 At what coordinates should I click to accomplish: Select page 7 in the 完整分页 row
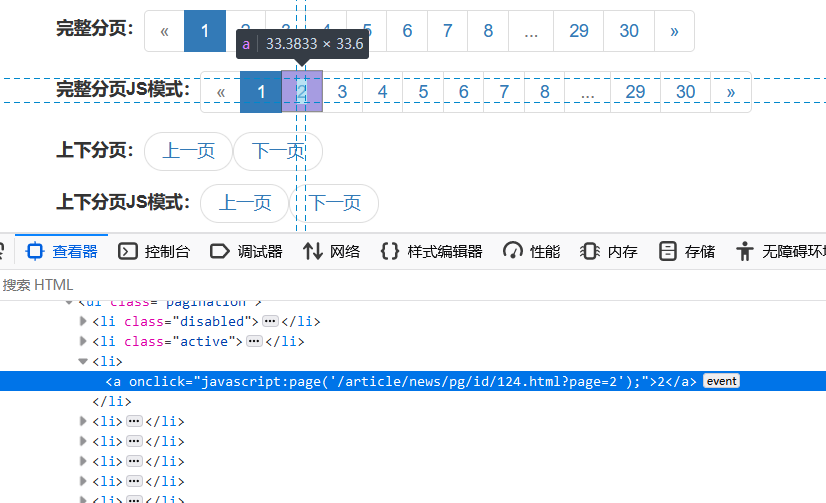pos(447,31)
